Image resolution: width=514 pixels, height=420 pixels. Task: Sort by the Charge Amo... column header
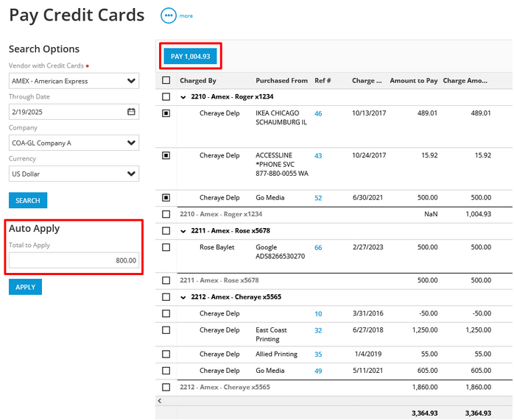coord(465,80)
